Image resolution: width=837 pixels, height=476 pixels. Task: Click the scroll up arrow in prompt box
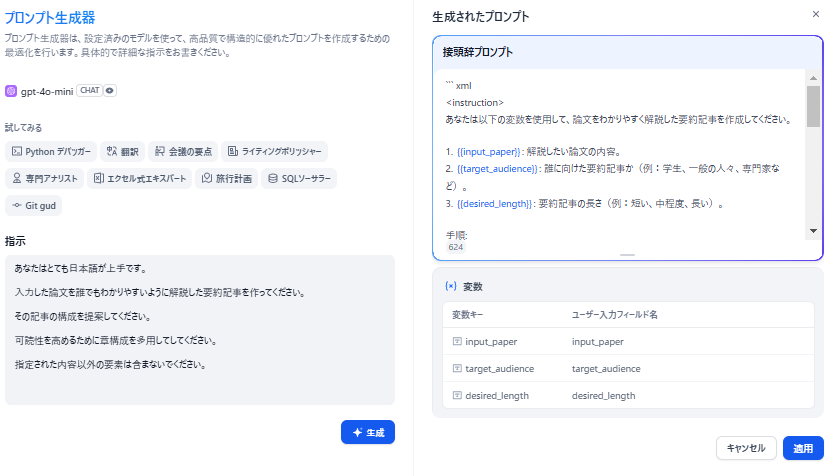[x=813, y=78]
